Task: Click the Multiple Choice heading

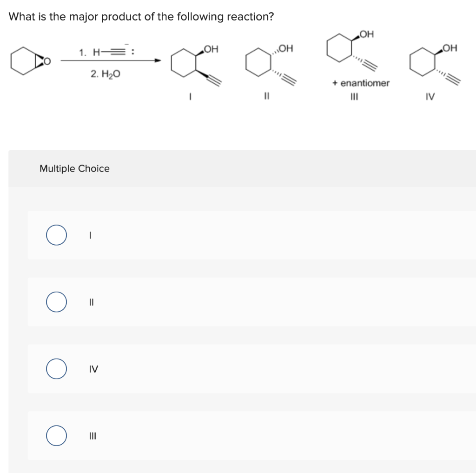Action: (x=75, y=169)
